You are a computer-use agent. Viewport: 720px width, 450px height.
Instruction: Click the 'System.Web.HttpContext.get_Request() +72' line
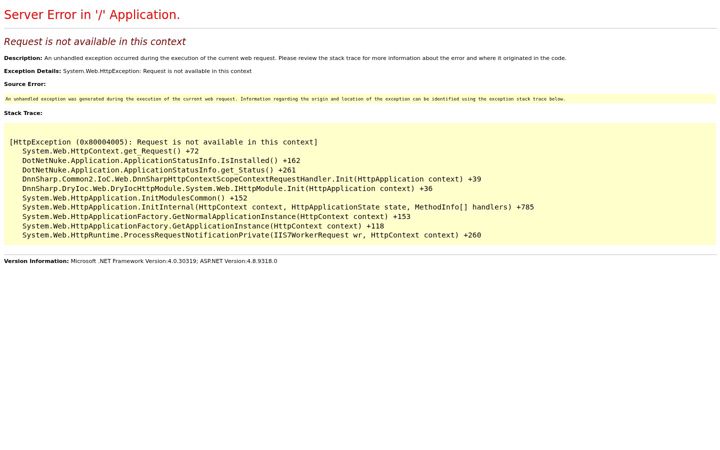pyautogui.click(x=110, y=151)
